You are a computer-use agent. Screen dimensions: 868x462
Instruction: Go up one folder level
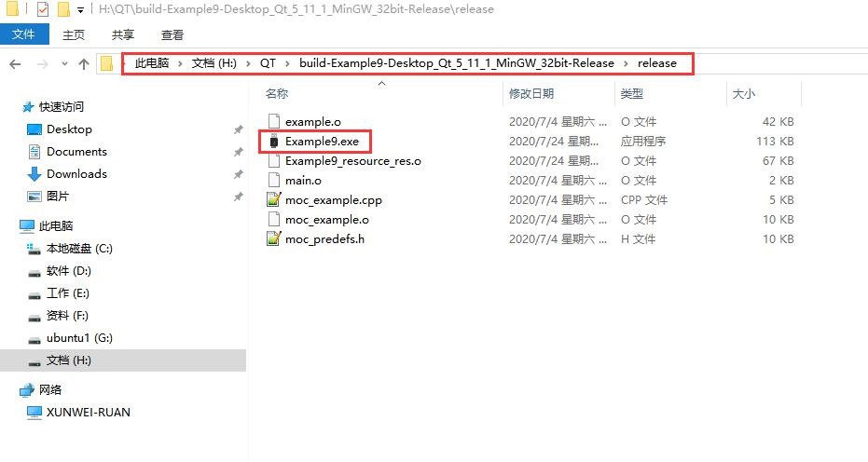(84, 64)
